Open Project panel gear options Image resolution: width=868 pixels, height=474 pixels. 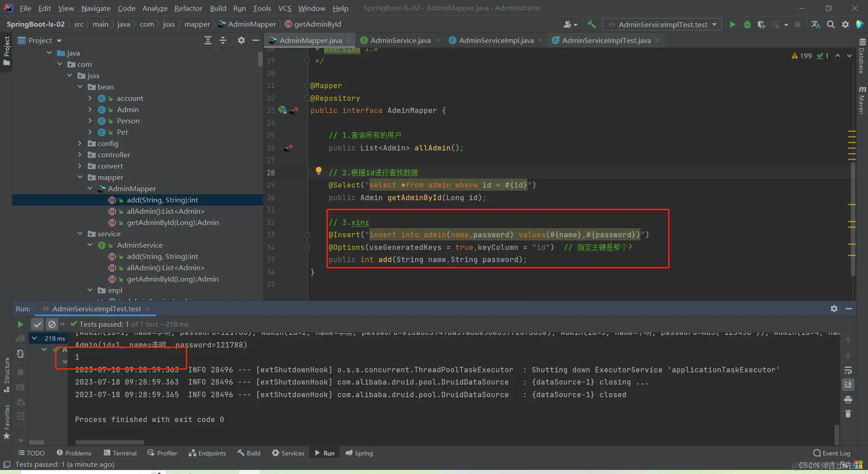click(x=241, y=41)
